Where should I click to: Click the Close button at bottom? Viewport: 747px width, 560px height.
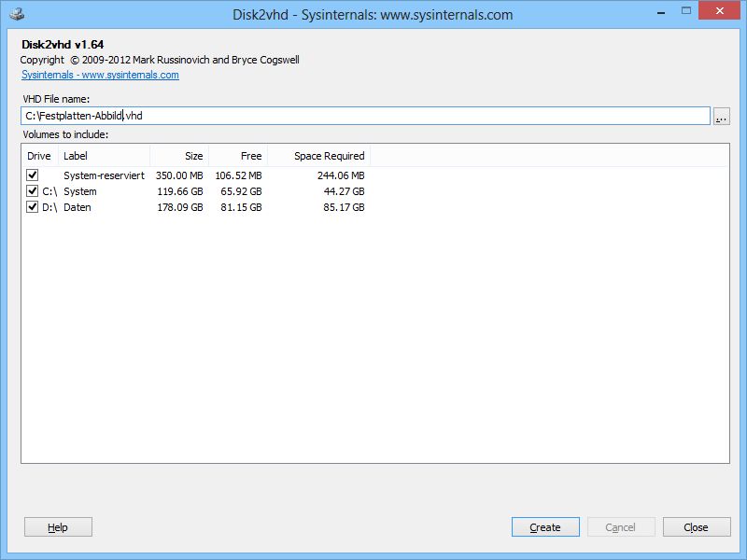click(x=697, y=527)
